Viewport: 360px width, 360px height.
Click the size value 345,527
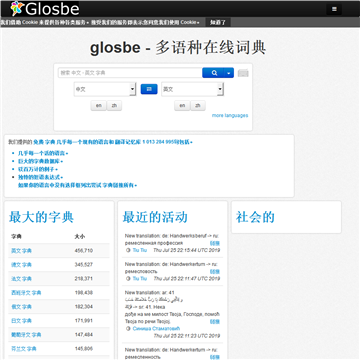click(x=84, y=265)
